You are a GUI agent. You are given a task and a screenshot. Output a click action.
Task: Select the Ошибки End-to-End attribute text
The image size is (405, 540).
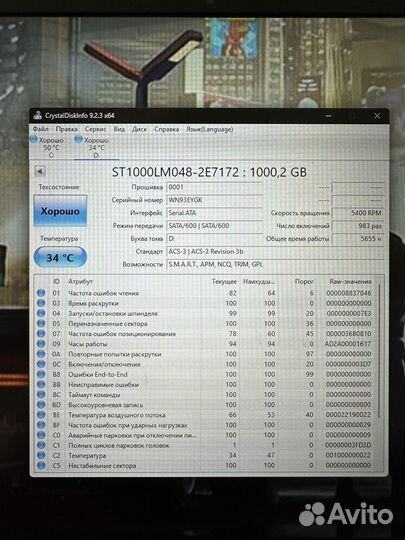click(x=98, y=374)
